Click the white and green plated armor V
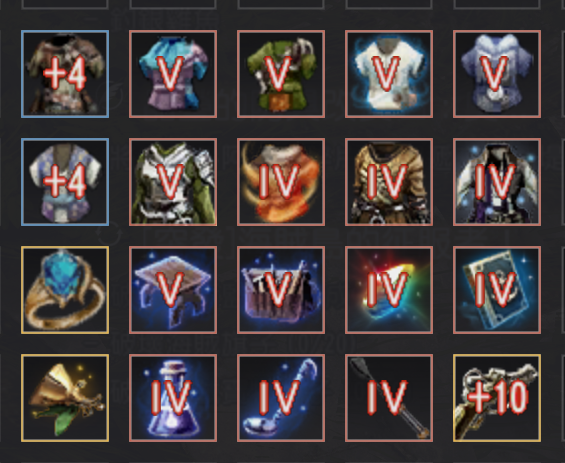565x463 pixels. pos(173,182)
